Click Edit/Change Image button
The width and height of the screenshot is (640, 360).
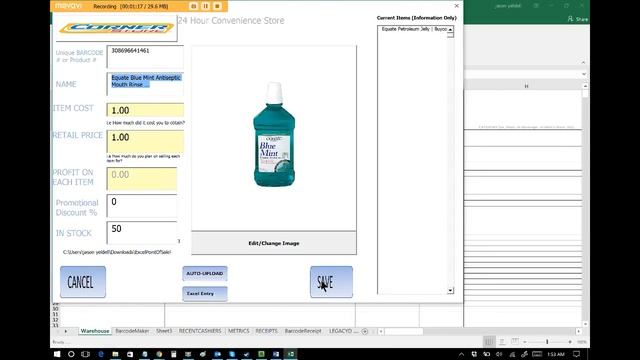coord(274,243)
